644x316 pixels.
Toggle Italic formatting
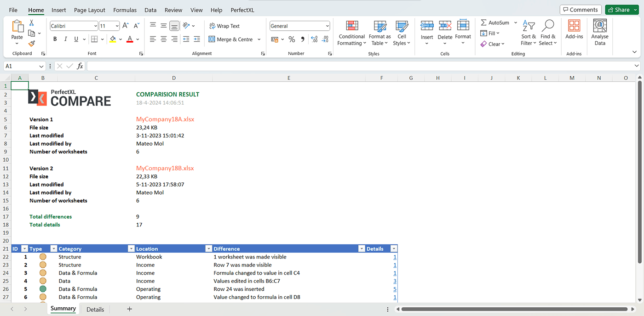tap(66, 39)
